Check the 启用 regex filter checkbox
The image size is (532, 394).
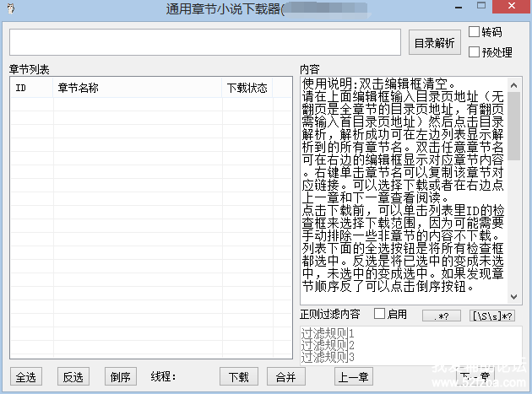point(379,315)
